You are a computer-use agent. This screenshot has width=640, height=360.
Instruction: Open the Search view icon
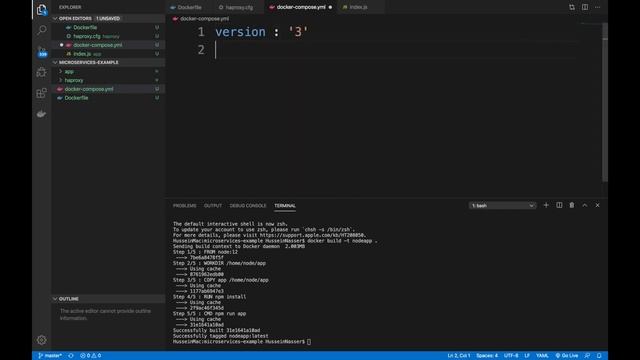coord(42,30)
